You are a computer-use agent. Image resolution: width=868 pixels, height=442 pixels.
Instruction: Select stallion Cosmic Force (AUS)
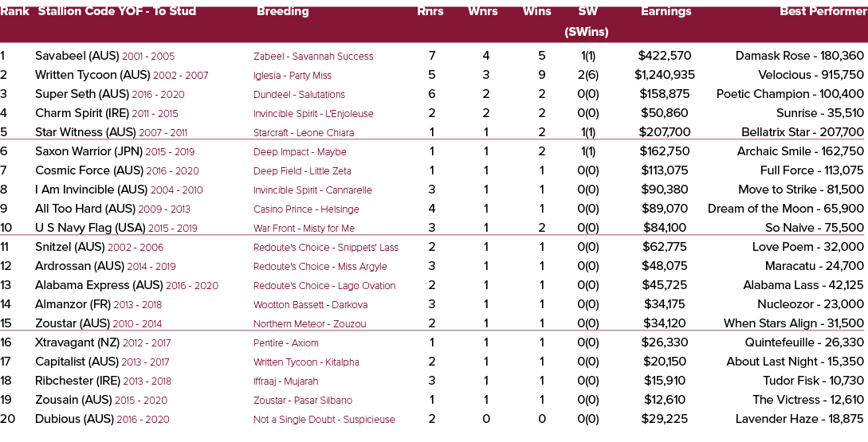[x=89, y=170]
